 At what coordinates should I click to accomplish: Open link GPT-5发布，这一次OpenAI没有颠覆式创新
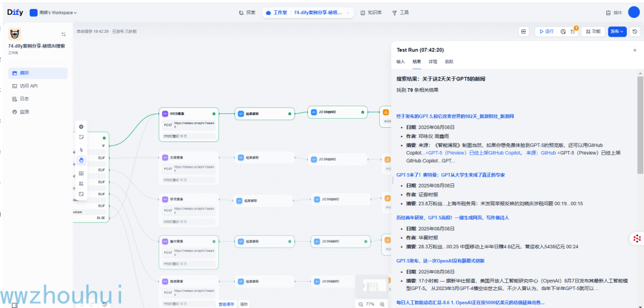coord(441,261)
